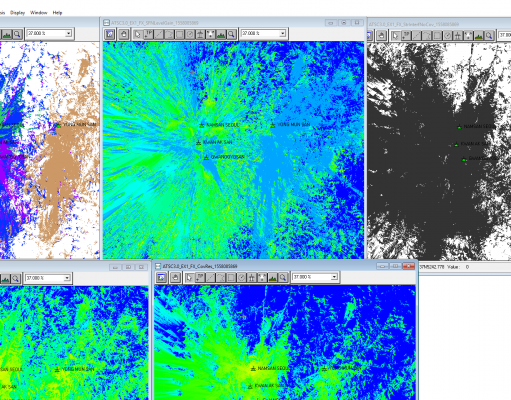Select the pan hand tool in SFNLevelGain window

pos(124,34)
